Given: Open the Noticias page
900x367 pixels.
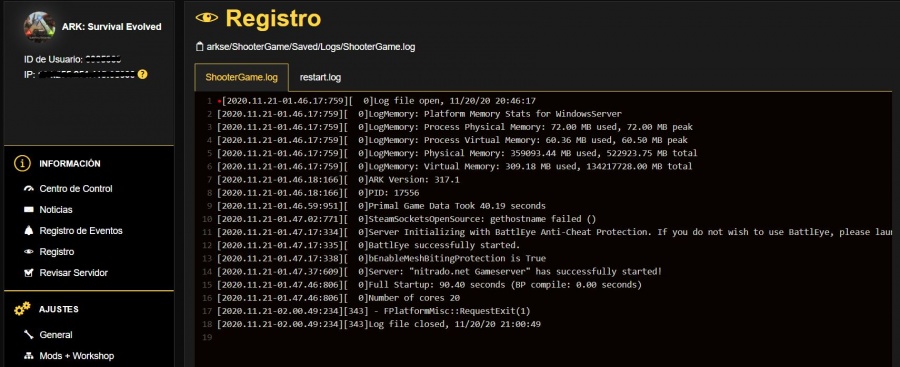Looking at the screenshot, I should point(56,210).
